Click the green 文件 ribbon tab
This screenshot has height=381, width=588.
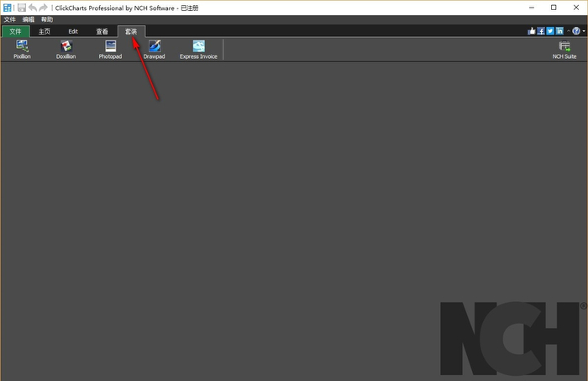coord(15,31)
